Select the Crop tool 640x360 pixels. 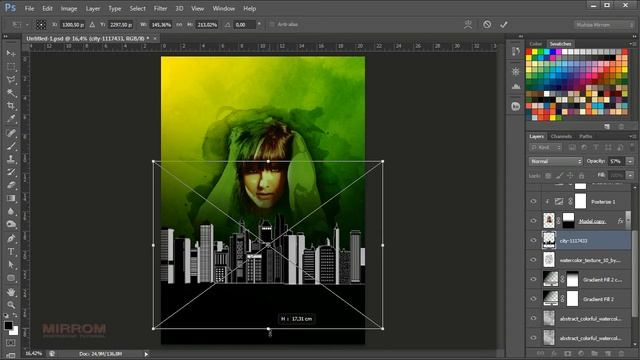(11, 106)
